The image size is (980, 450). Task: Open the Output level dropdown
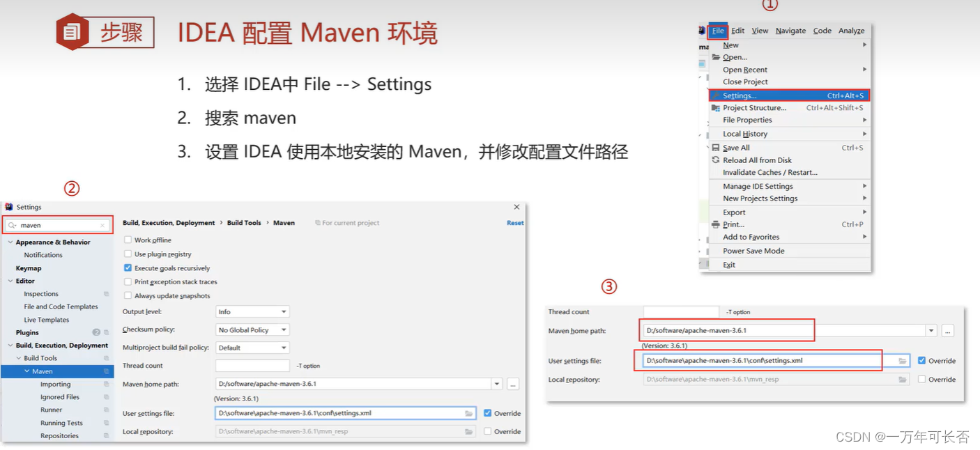[x=253, y=312]
